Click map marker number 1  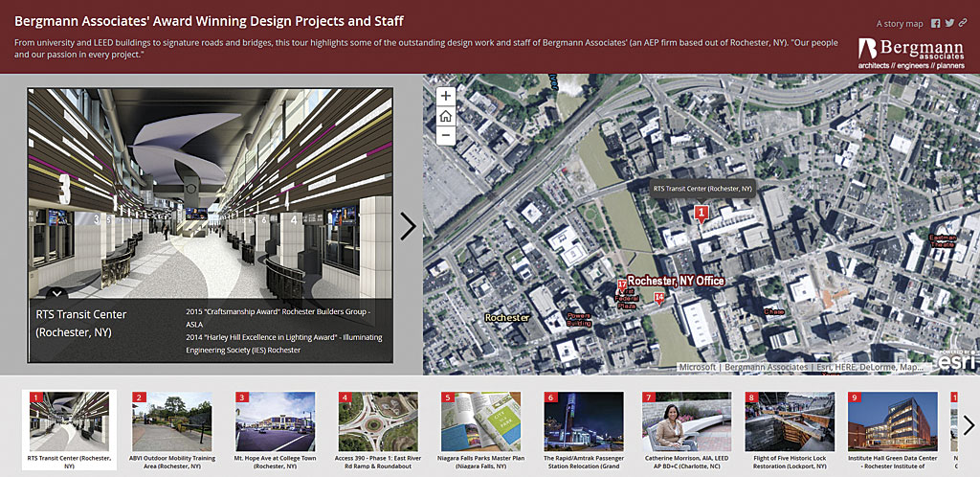click(x=702, y=214)
